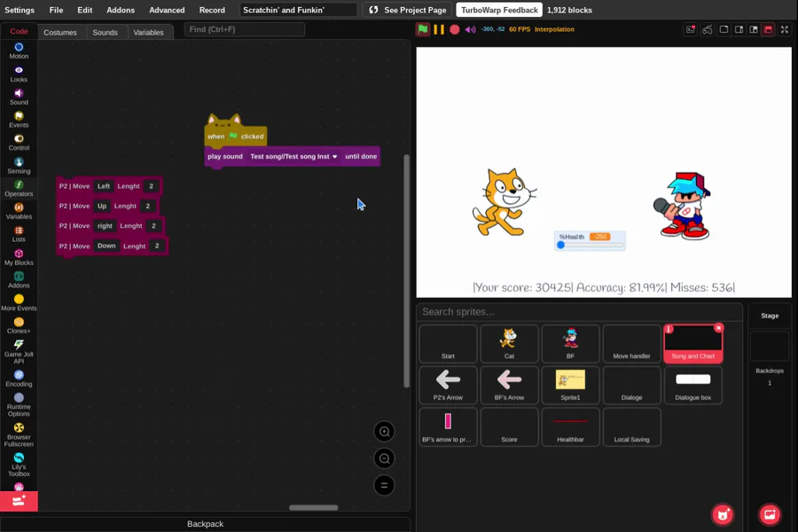Select the BF's Arrow sprite
This screenshot has width=798, height=532.
coord(509,386)
